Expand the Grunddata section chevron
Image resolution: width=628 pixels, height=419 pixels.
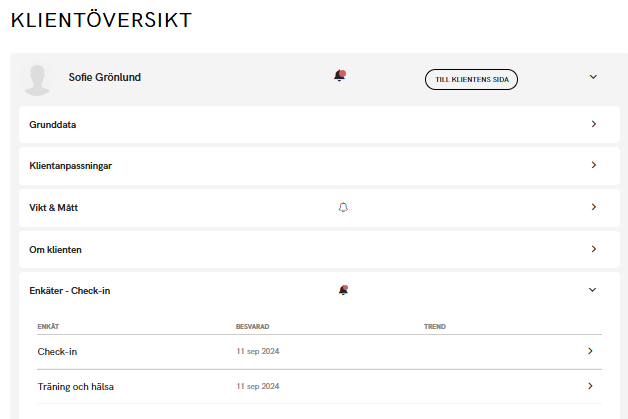point(593,124)
